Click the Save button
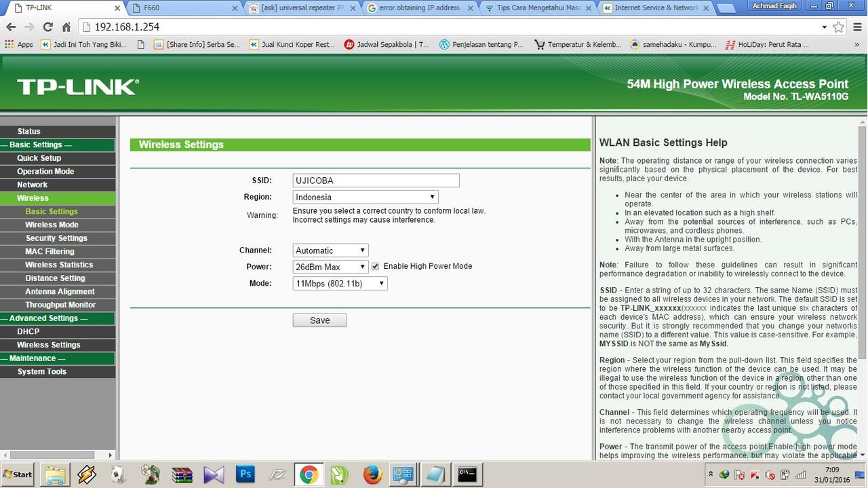 pyautogui.click(x=319, y=320)
